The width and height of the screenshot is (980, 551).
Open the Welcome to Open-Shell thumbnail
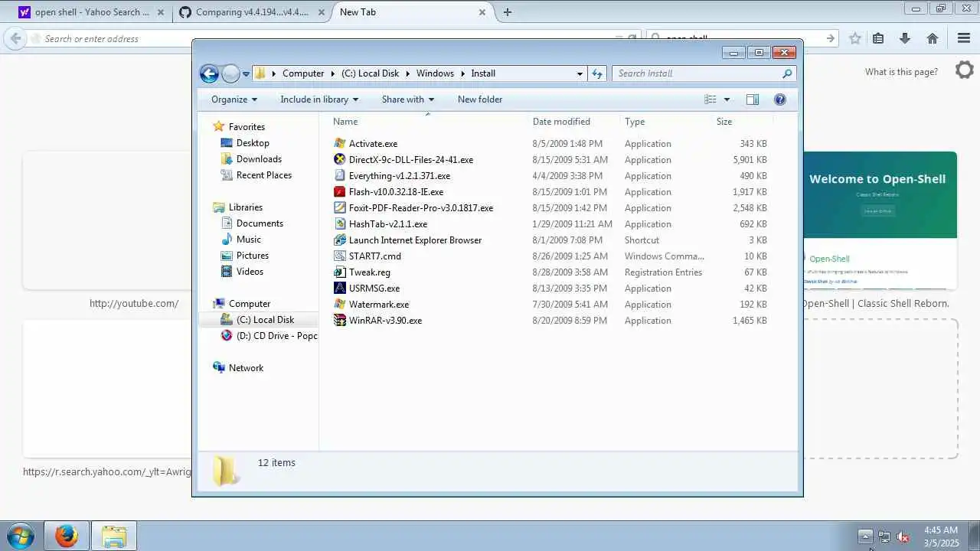click(880, 220)
